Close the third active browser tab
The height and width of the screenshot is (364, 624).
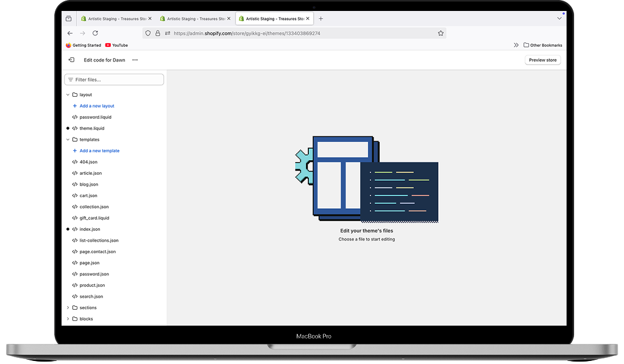pos(308,19)
